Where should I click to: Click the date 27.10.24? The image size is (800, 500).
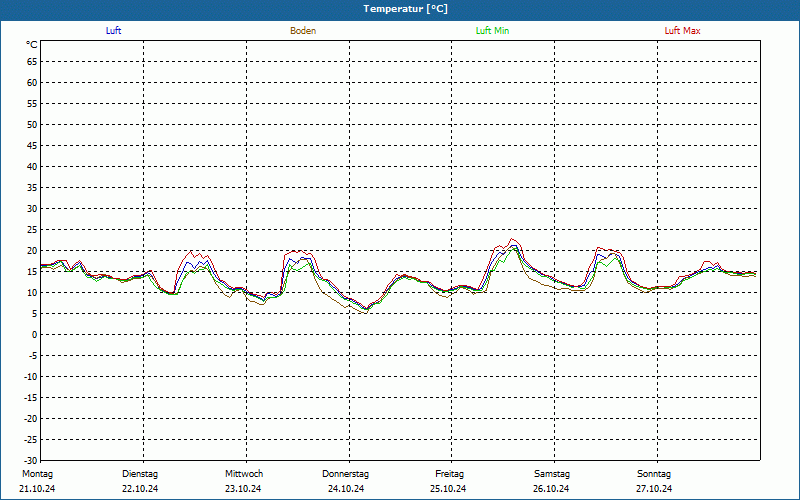point(654,489)
